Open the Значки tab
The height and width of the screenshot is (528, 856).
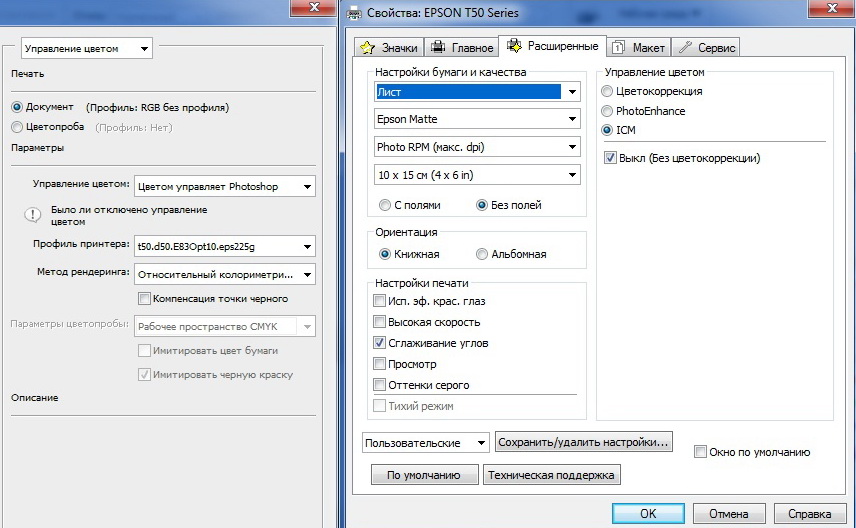click(389, 48)
